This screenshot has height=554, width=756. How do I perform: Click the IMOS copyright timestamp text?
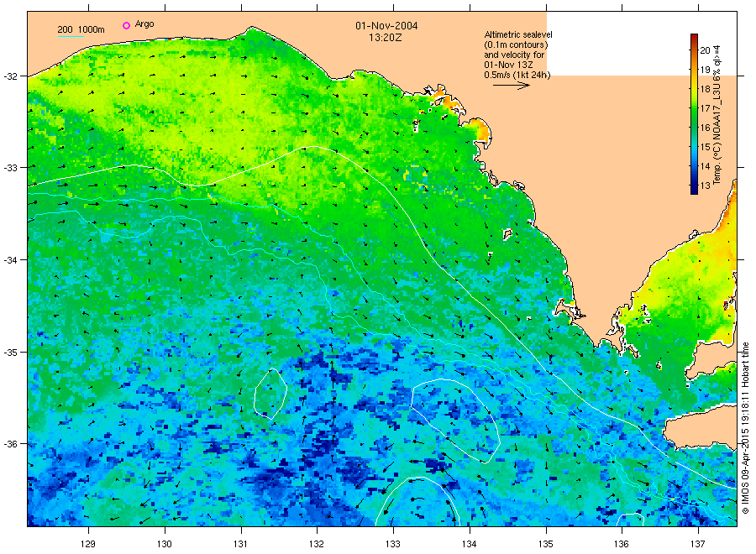coord(745,428)
